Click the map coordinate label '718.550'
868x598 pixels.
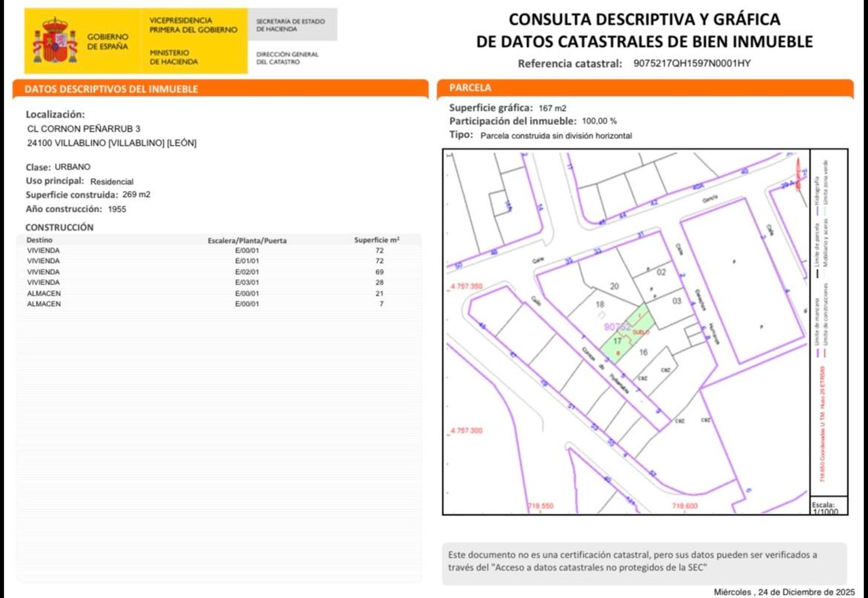tap(540, 506)
